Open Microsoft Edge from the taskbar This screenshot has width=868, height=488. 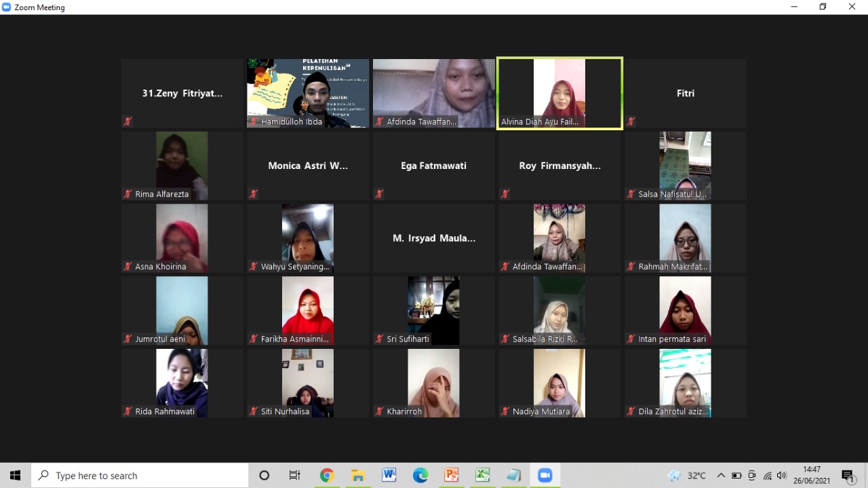click(420, 476)
